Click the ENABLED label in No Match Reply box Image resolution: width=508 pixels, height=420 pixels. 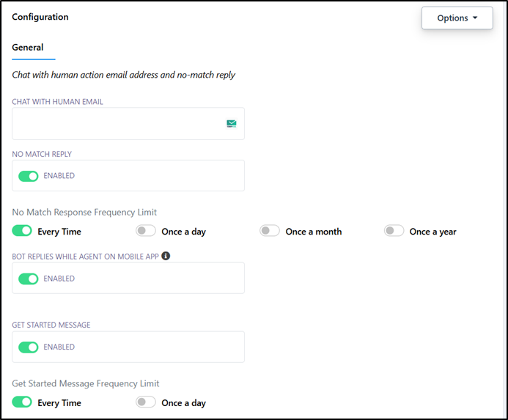coord(59,176)
